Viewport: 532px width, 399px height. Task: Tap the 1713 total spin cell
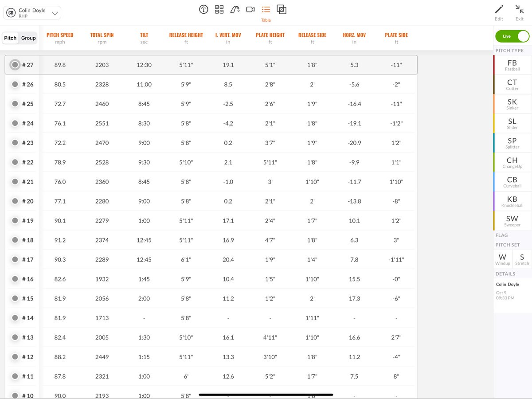102,318
